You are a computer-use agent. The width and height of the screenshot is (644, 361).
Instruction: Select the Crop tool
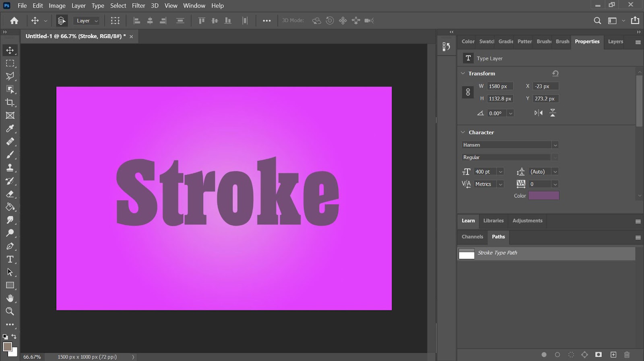coord(10,103)
